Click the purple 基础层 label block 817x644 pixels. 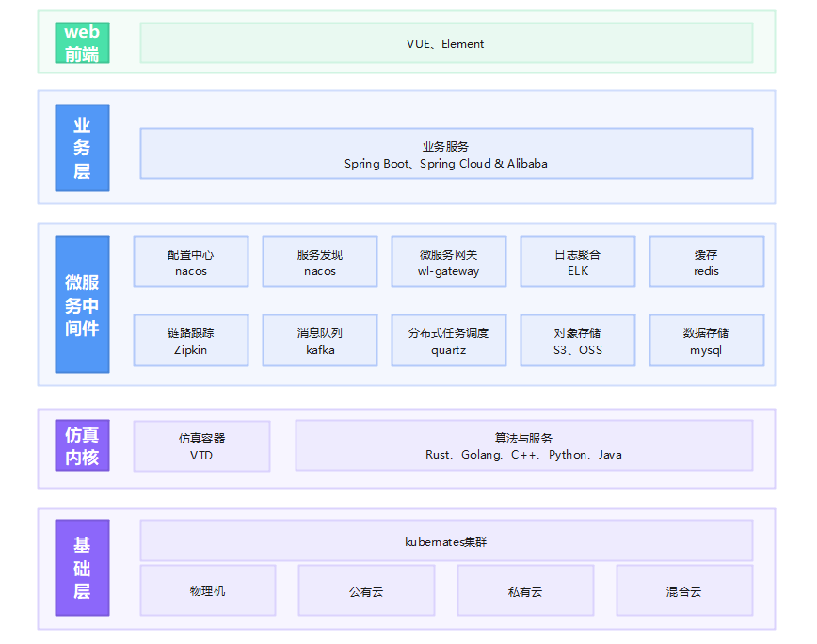click(x=82, y=568)
